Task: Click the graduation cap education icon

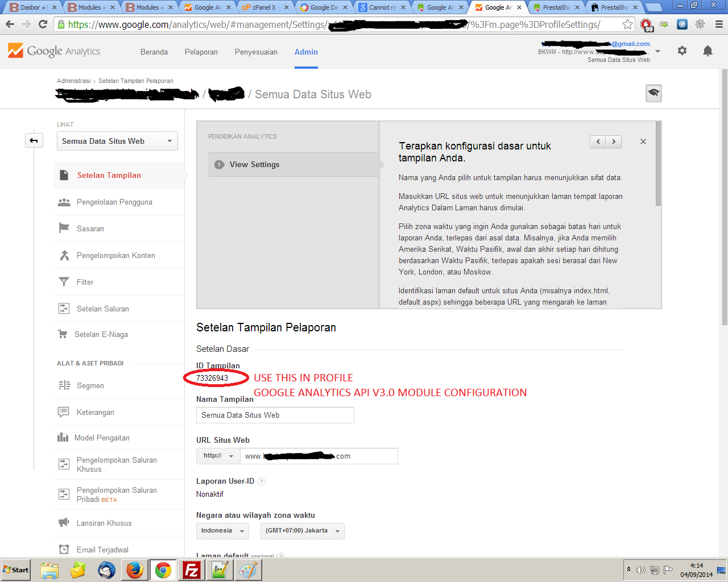Action: click(x=653, y=93)
